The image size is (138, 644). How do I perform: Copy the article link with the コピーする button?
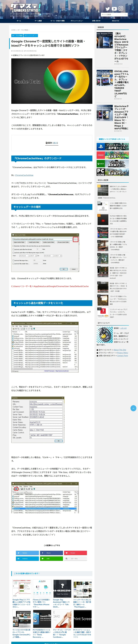(x=75, y=558)
